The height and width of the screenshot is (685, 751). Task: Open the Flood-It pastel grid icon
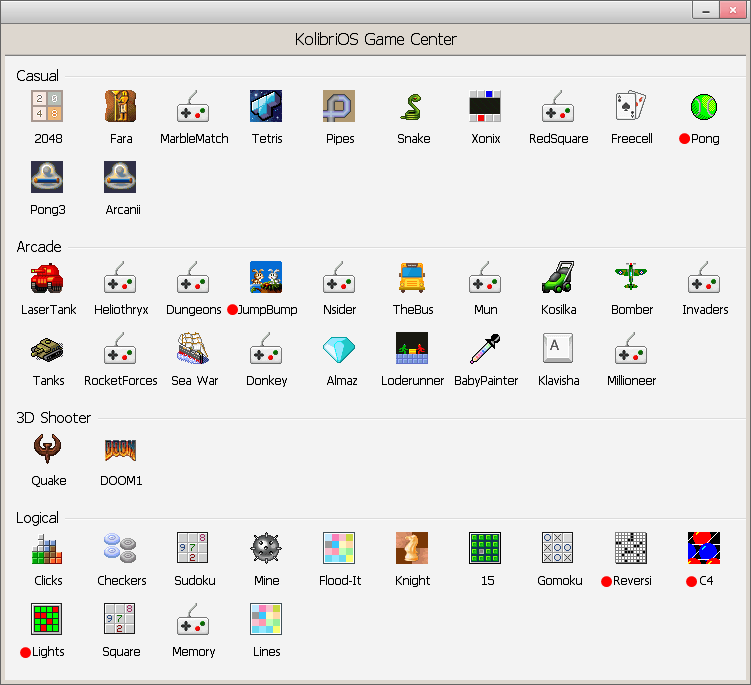tap(339, 548)
